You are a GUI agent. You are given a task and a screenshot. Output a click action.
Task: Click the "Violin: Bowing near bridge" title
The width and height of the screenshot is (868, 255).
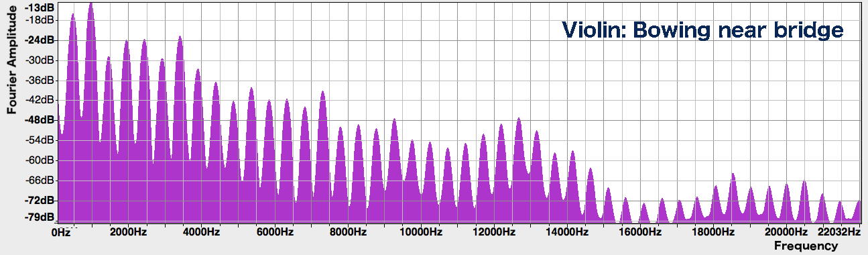702,30
